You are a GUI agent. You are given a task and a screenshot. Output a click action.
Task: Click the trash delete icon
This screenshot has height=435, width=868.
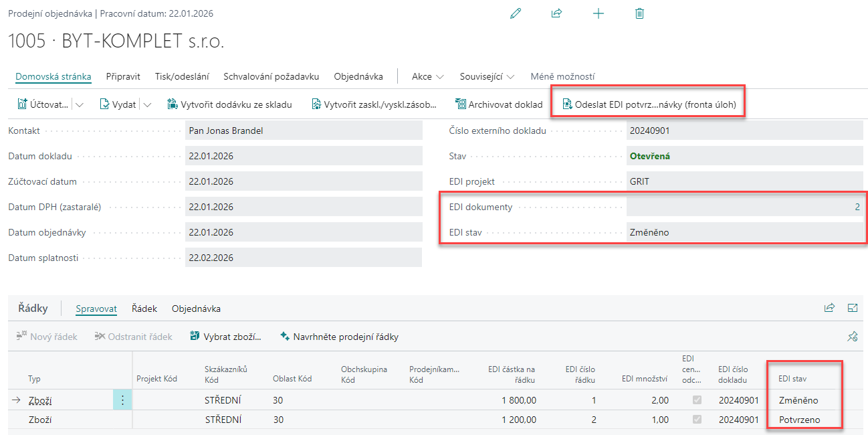[x=639, y=13]
